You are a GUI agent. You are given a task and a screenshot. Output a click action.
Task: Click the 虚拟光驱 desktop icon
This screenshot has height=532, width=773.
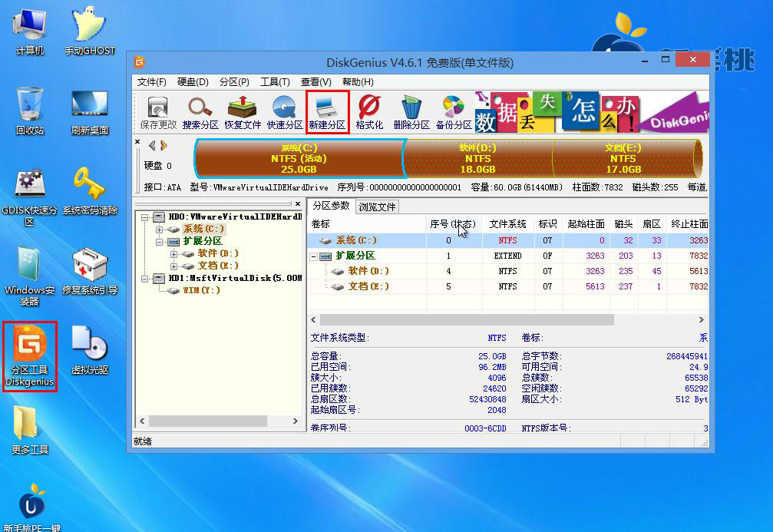coord(90,351)
